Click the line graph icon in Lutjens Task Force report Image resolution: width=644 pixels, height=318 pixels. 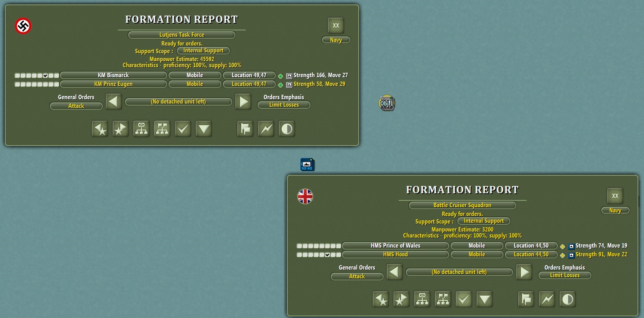pos(266,129)
